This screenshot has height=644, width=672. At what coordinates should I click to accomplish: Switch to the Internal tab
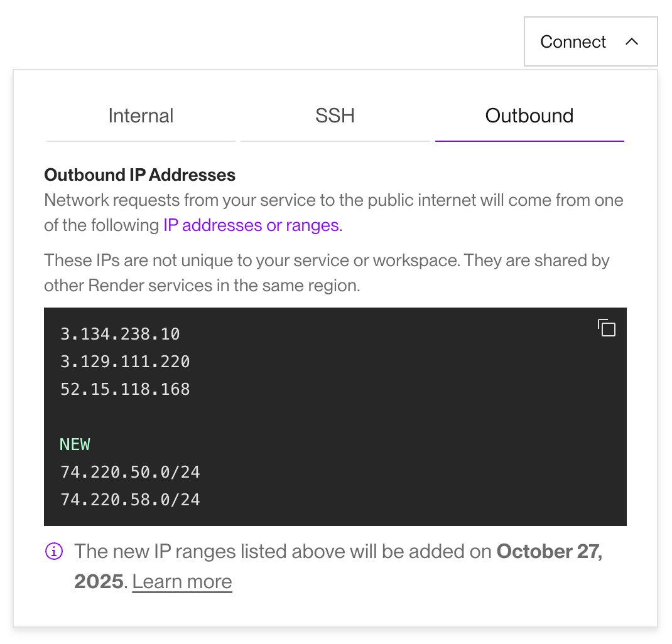(141, 115)
